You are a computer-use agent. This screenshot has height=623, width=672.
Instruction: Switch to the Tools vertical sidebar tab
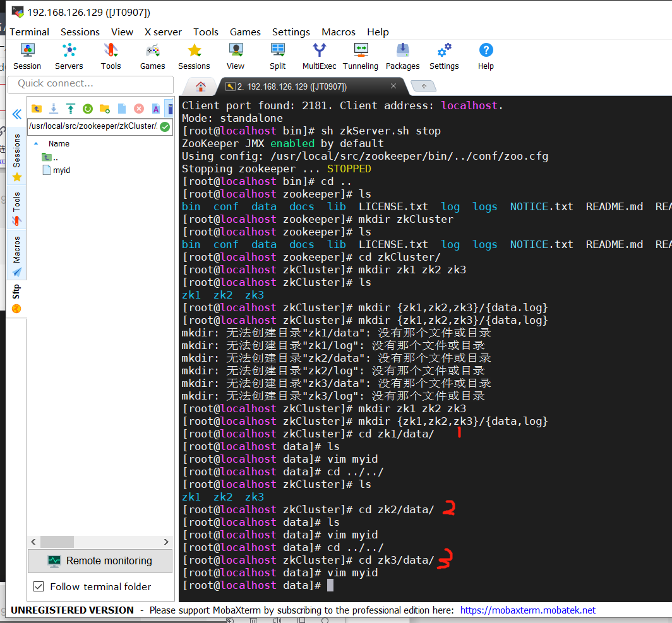[16, 208]
